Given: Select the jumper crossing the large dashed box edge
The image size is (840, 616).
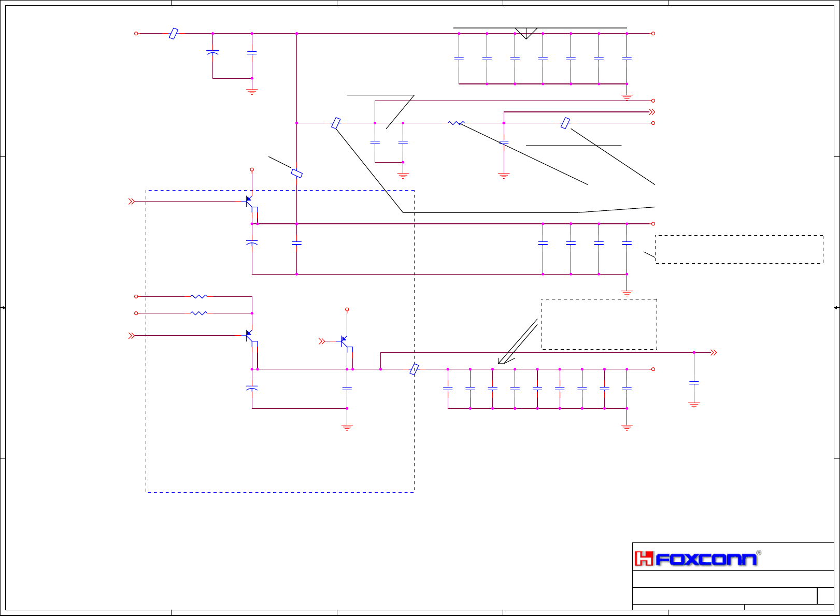Looking at the screenshot, I should click(414, 369).
